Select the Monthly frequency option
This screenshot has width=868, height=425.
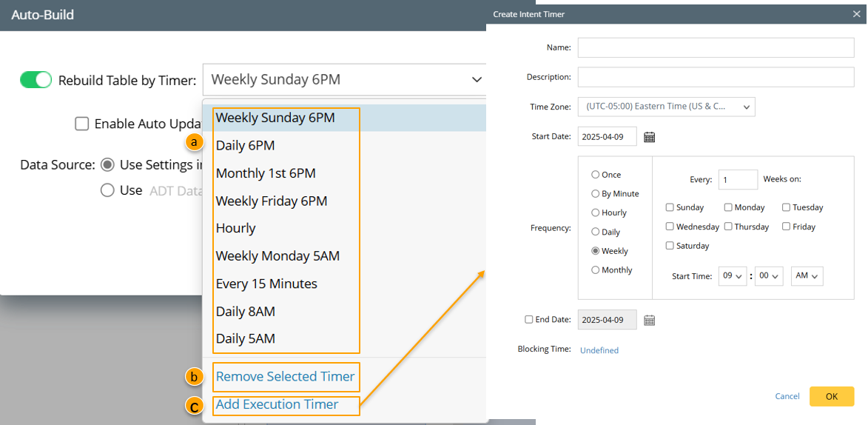[596, 270]
